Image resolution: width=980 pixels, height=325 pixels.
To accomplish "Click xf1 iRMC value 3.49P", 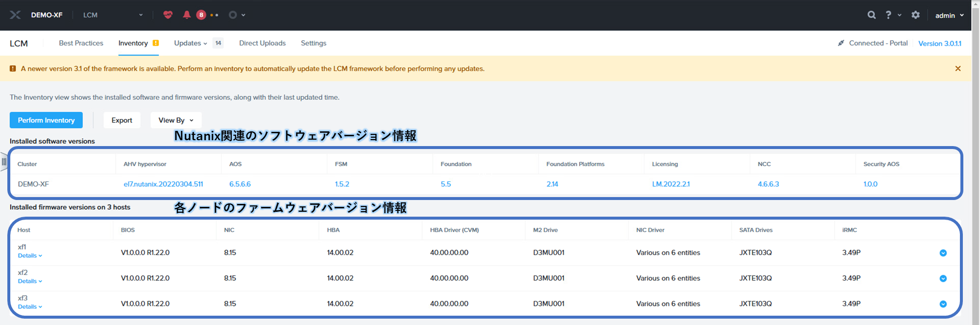I will tap(851, 252).
